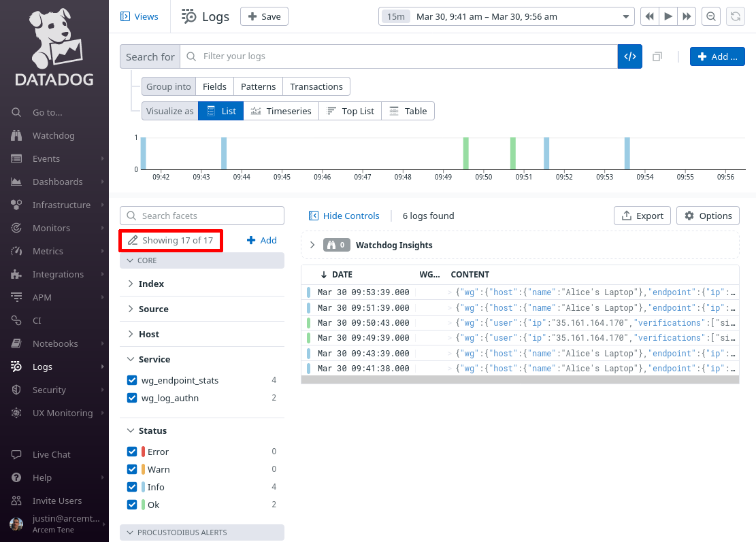Step the time range backward
The height and width of the screenshot is (542, 756).
(649, 16)
